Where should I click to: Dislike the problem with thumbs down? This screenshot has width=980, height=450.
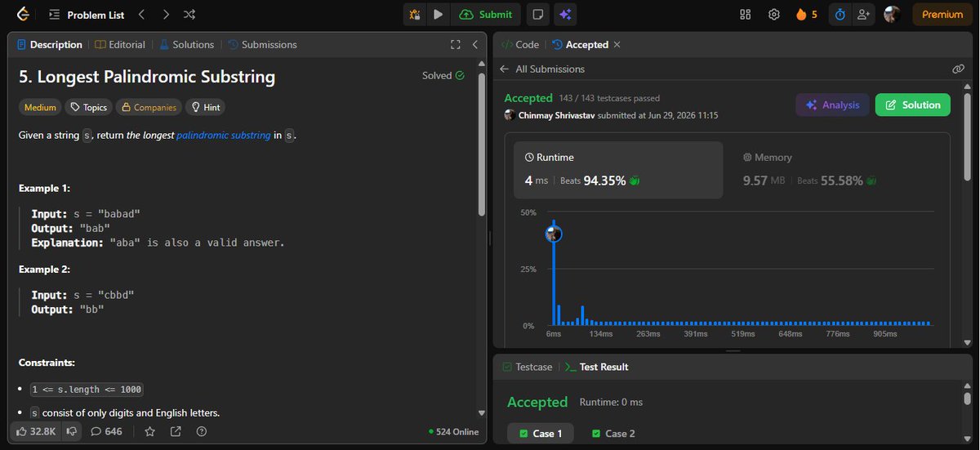[71, 431]
